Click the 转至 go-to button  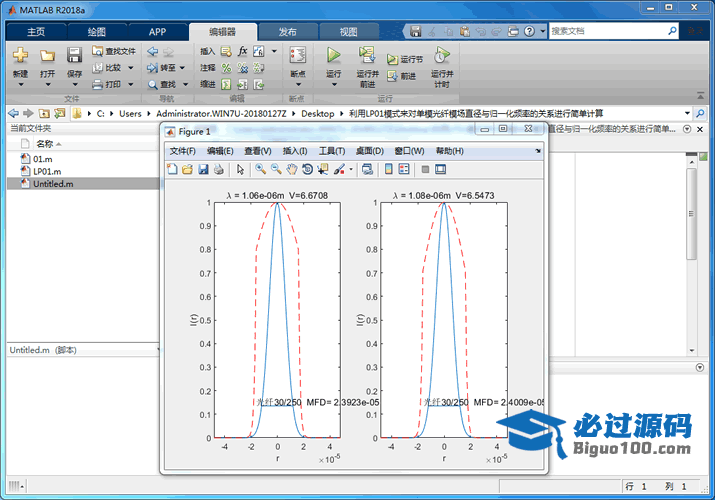(x=161, y=68)
